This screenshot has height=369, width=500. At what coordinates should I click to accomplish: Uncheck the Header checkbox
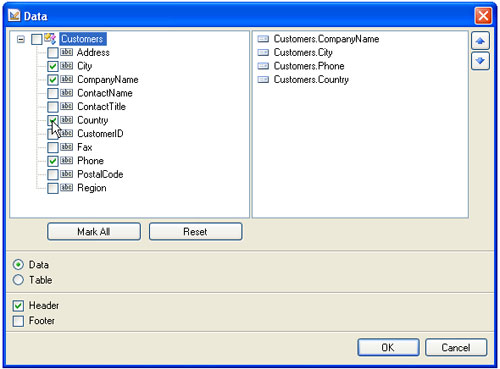[x=18, y=306]
